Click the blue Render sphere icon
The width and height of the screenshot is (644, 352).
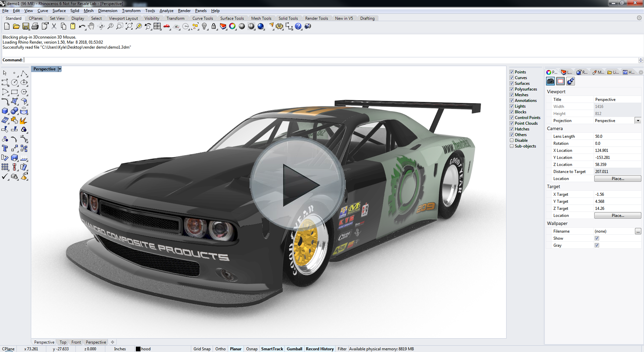261,26
